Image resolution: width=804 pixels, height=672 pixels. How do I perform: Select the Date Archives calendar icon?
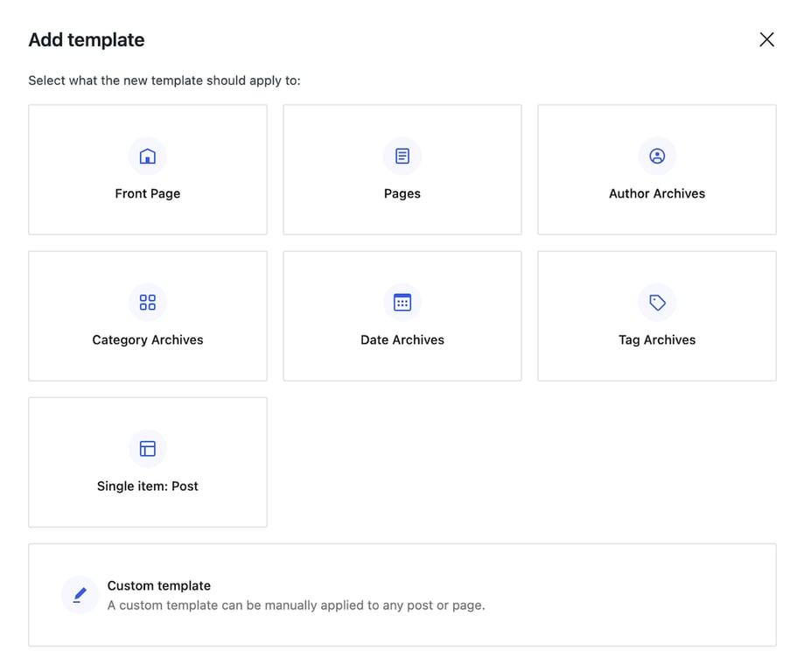click(402, 302)
